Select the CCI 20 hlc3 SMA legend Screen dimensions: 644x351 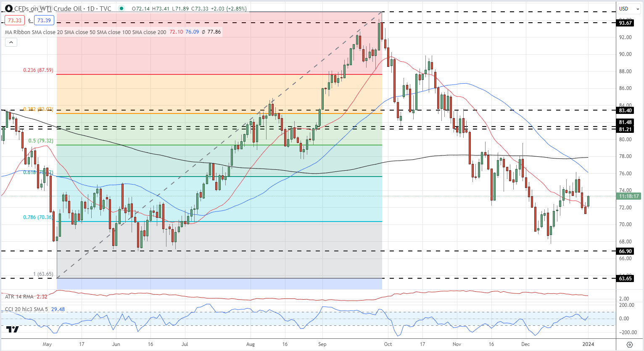pyautogui.click(x=26, y=309)
